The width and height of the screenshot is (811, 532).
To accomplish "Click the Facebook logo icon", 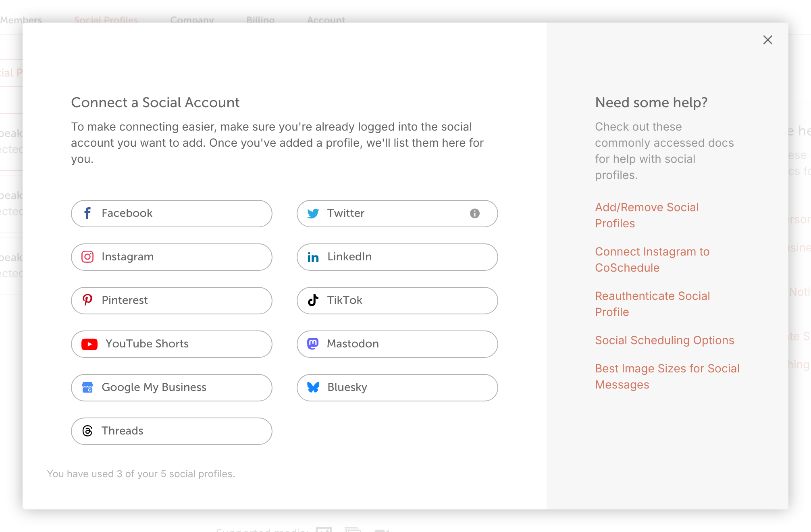I will click(87, 213).
